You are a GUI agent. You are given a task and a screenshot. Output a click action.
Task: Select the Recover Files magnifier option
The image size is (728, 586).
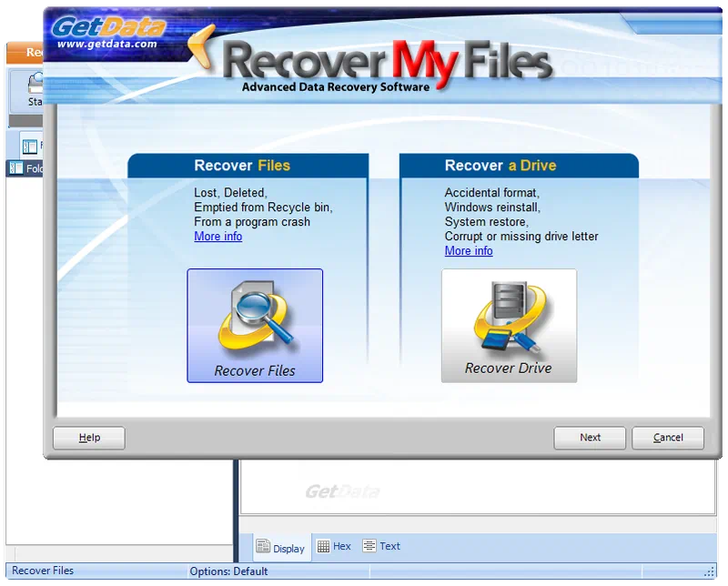click(255, 326)
